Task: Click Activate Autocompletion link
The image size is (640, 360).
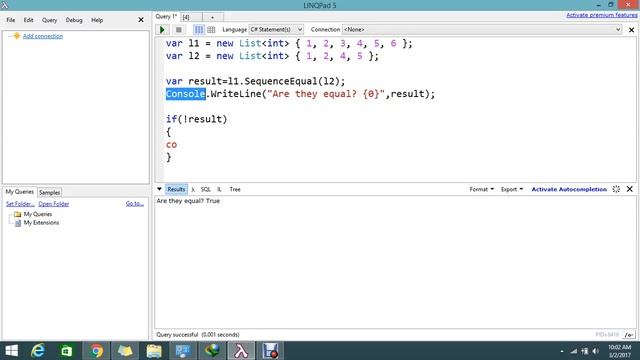Action: (569, 189)
